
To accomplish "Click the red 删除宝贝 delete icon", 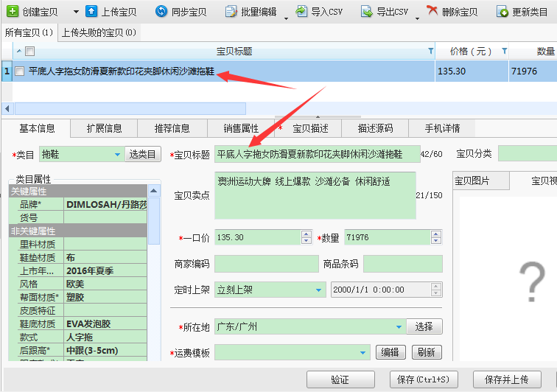I will (432, 12).
